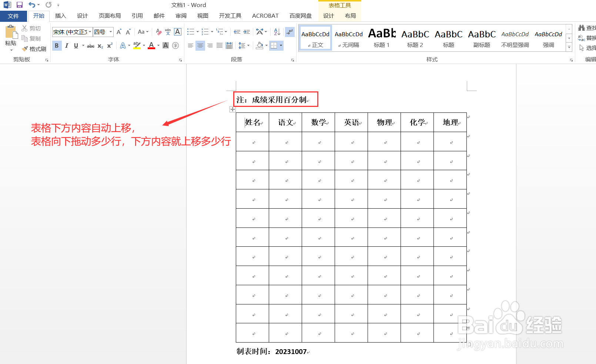
Task: Open the borders dropdown arrow
Action: click(x=281, y=45)
